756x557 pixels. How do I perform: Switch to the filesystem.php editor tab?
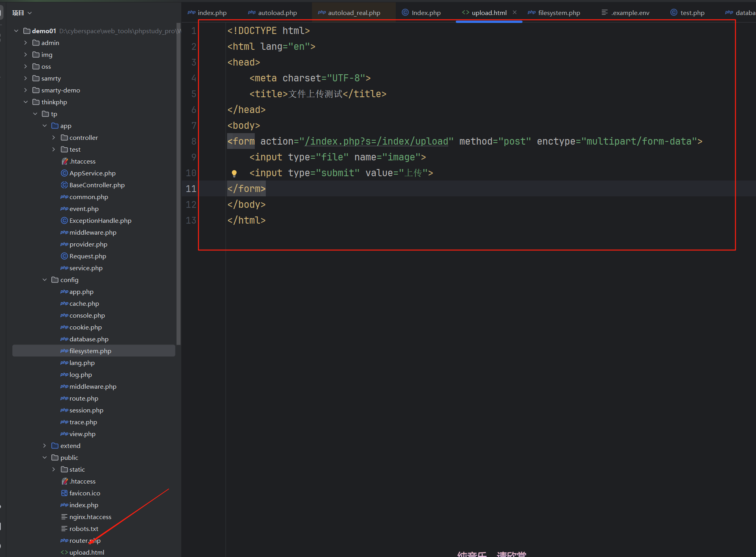pyautogui.click(x=554, y=13)
